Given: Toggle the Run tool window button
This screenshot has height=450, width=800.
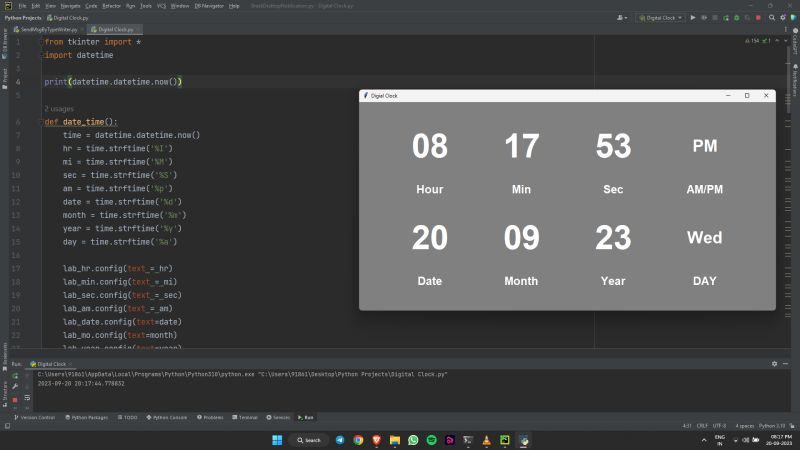Looking at the screenshot, I should coord(306,417).
